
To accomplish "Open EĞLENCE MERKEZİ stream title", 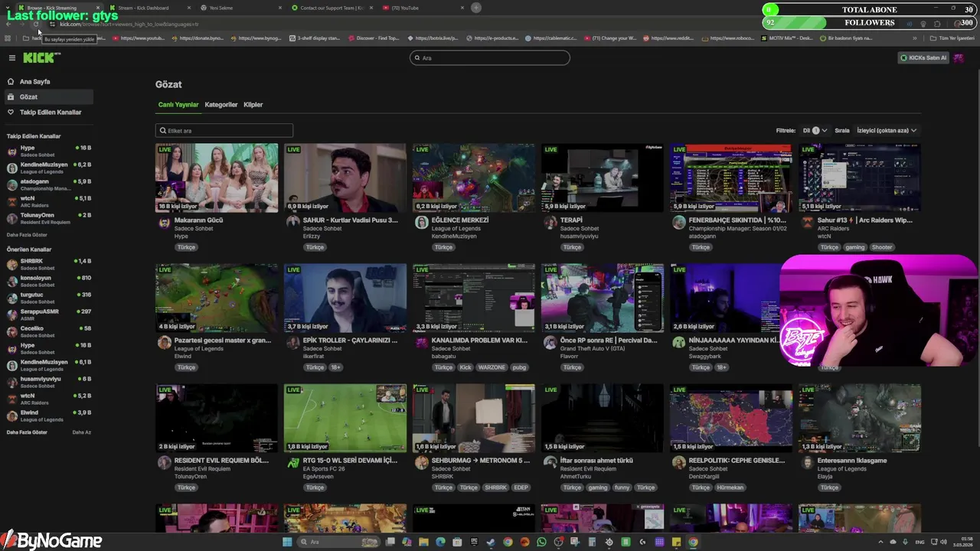I will (x=459, y=220).
